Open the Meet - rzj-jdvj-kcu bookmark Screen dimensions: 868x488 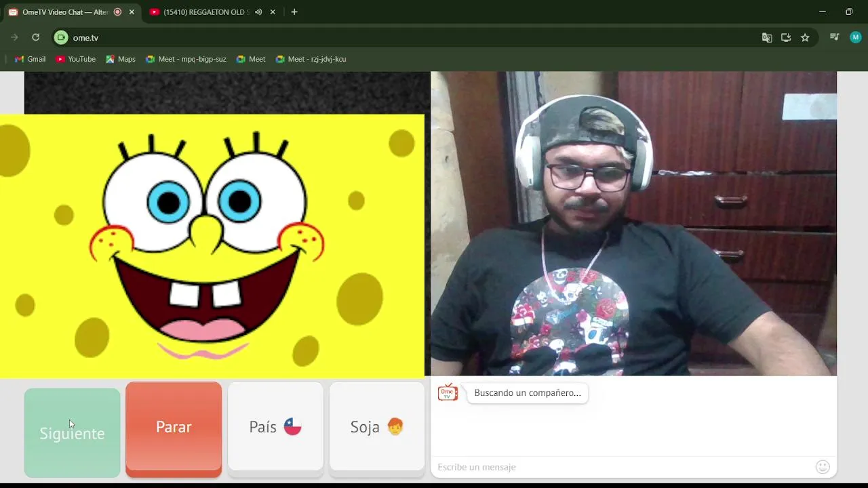[x=311, y=59]
